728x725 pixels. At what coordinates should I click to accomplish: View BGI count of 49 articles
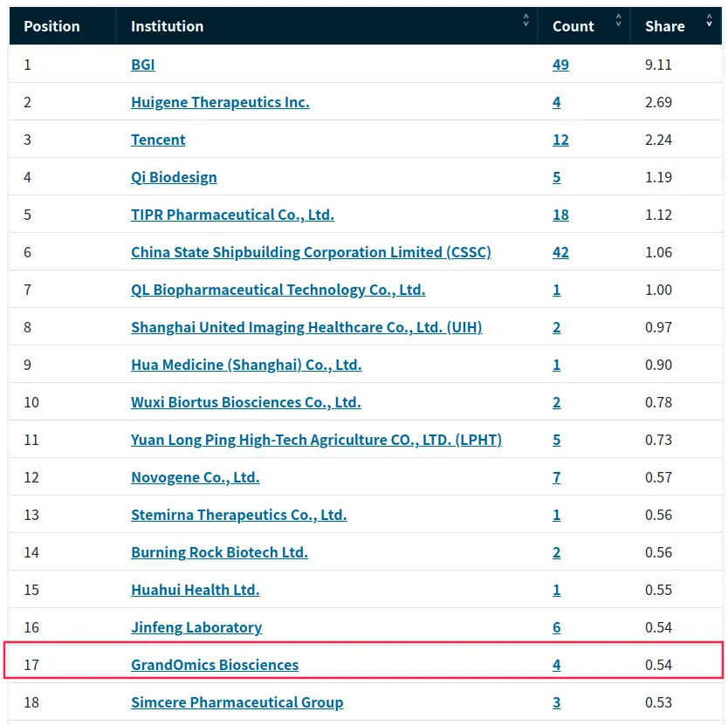pos(560,65)
